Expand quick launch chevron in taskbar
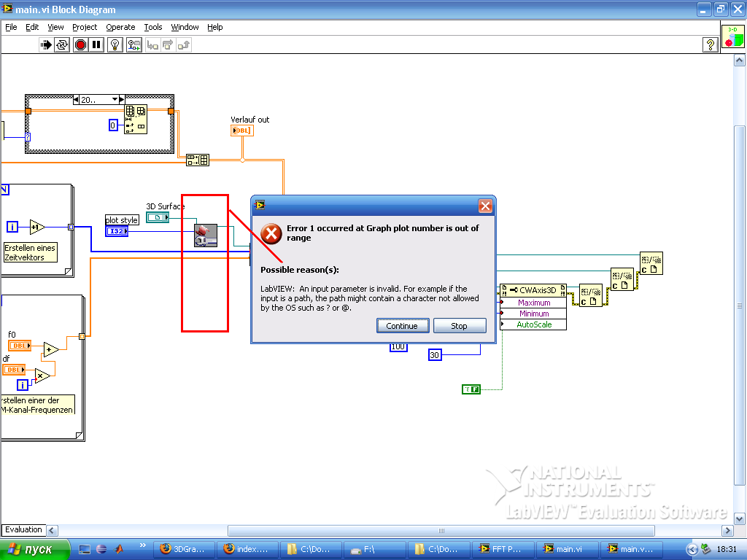 [142, 545]
